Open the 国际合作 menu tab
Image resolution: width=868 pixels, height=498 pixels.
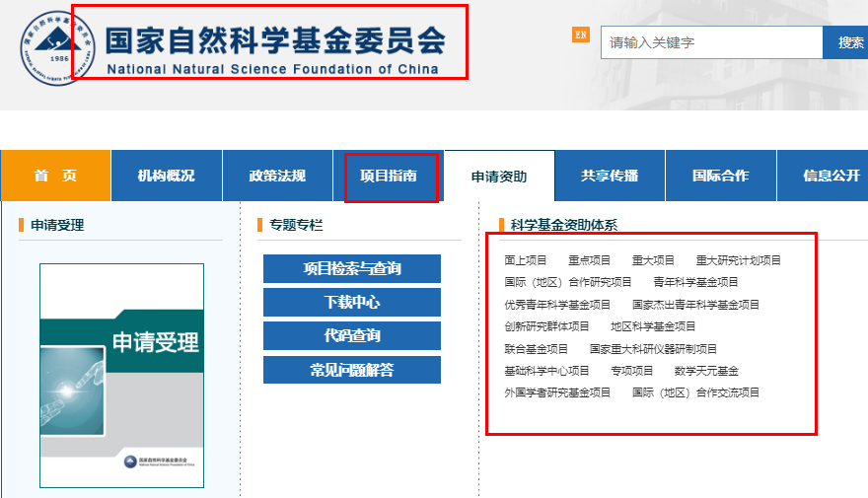tap(721, 176)
